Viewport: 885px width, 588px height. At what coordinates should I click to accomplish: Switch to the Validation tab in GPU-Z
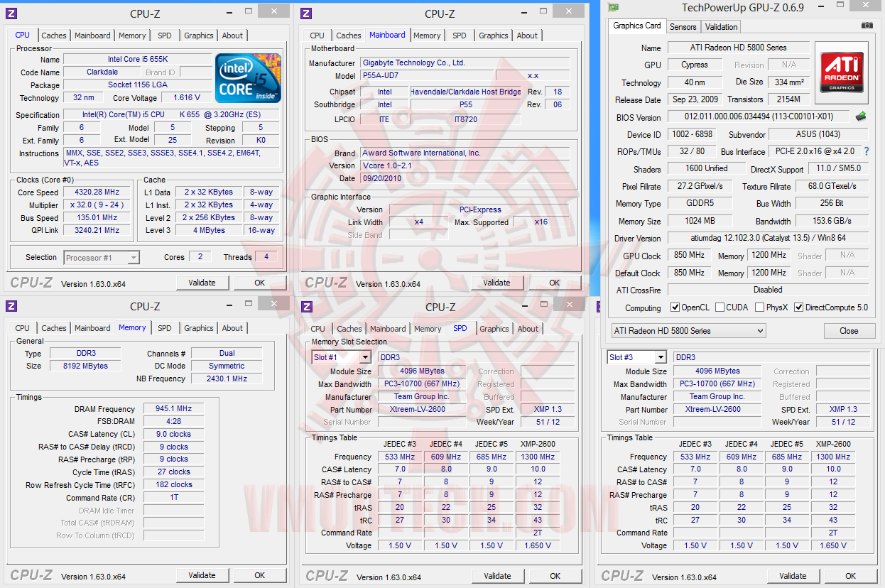(x=722, y=27)
